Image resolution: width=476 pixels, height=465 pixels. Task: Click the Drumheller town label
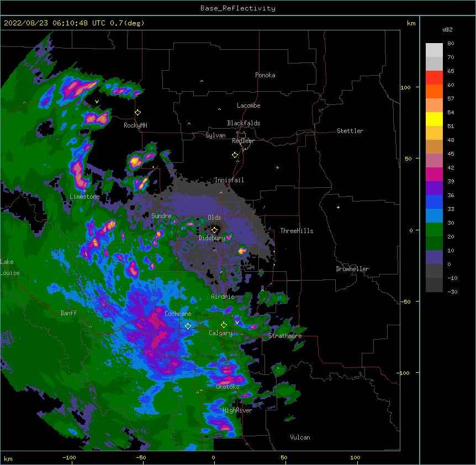pyautogui.click(x=352, y=269)
